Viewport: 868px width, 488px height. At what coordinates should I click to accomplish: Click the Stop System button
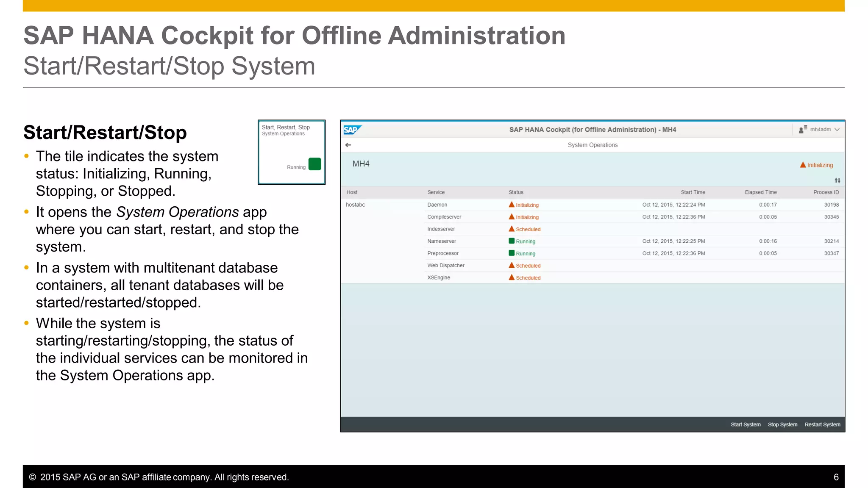pyautogui.click(x=782, y=424)
